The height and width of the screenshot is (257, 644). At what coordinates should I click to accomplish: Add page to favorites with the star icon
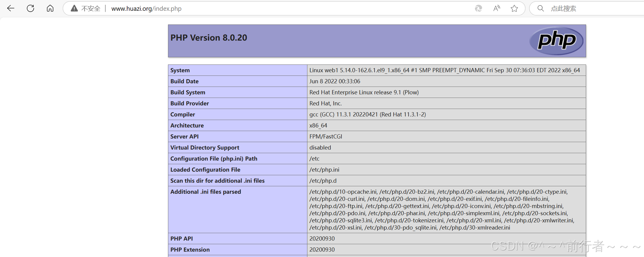(514, 8)
